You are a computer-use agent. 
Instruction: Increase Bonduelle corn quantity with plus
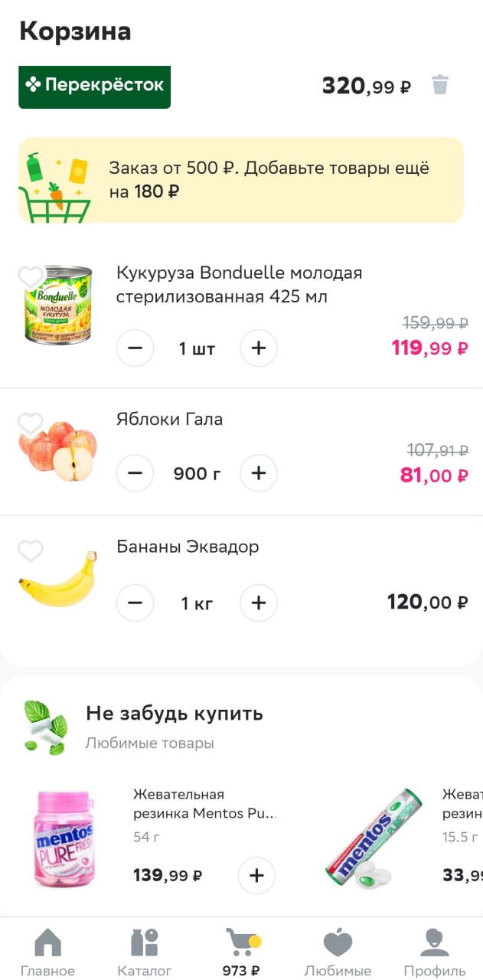coord(259,348)
